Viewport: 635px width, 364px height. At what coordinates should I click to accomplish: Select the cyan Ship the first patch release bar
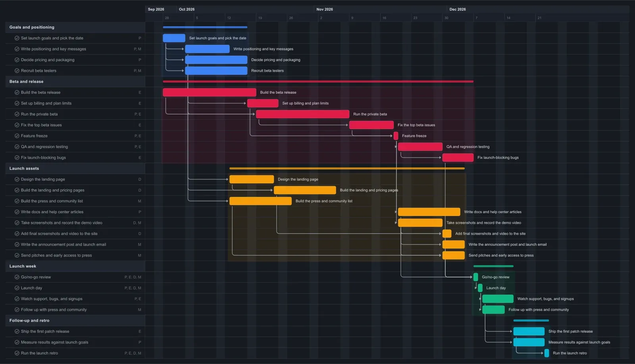pos(529,331)
